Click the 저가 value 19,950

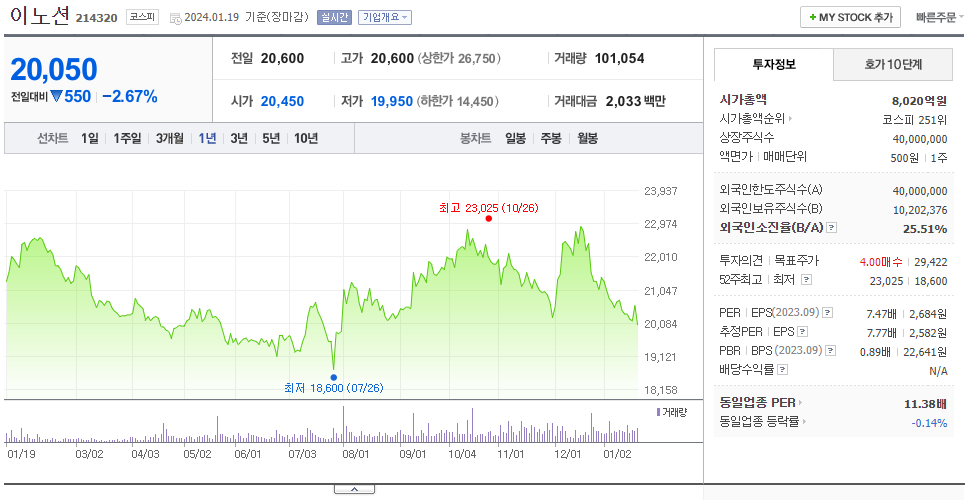[x=392, y=101]
